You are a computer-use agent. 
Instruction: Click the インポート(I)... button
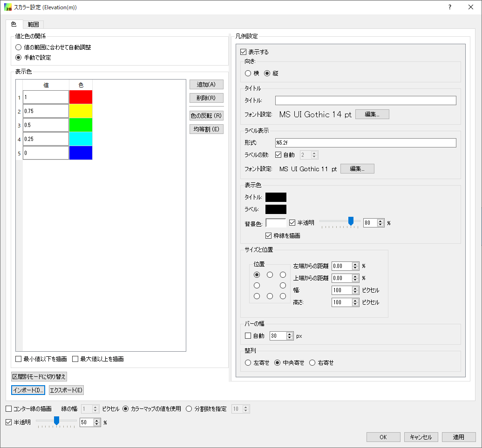[x=28, y=390]
